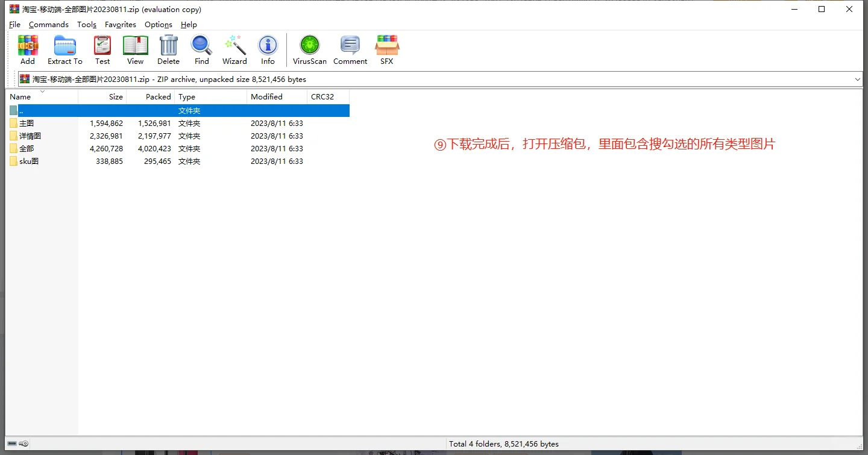Image resolution: width=868 pixels, height=455 pixels.
Task: Click the modified date in the sku图 row
Action: (x=277, y=162)
